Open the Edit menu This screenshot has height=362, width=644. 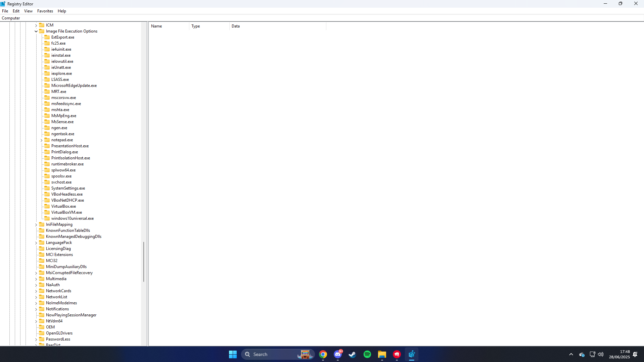[x=16, y=11]
